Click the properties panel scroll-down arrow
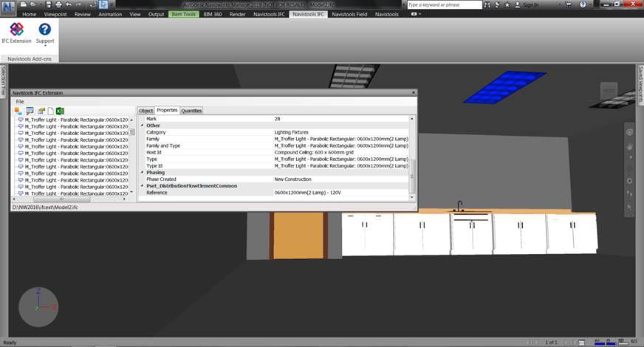Viewport: 644px width, 347px height. point(412,197)
